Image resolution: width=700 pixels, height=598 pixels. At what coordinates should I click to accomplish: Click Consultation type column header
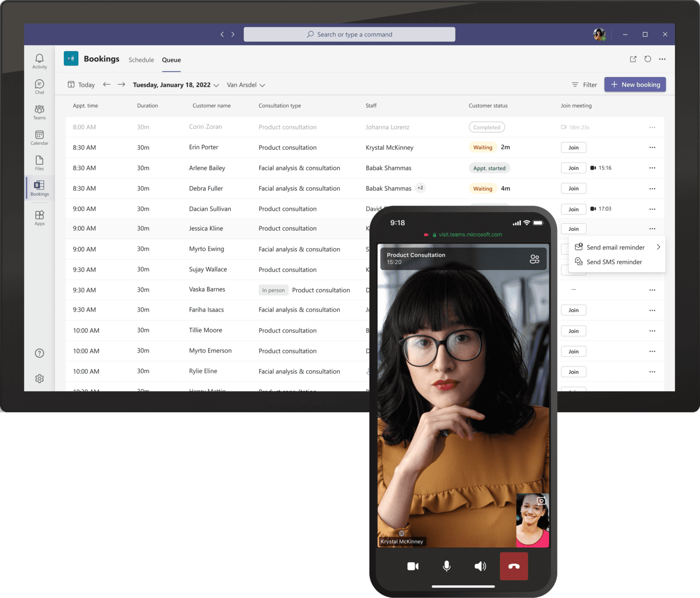[280, 106]
